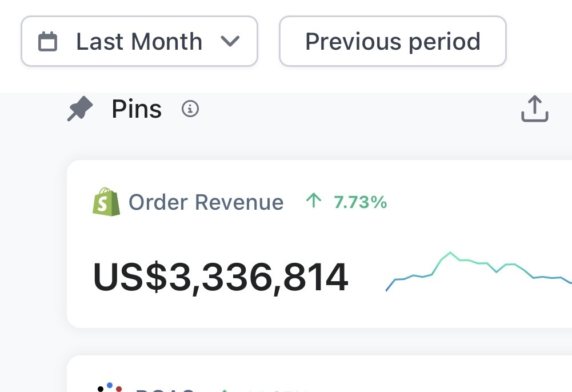Open the Previous period comparison selector
Screen dimensions: 572x392
(x=393, y=41)
